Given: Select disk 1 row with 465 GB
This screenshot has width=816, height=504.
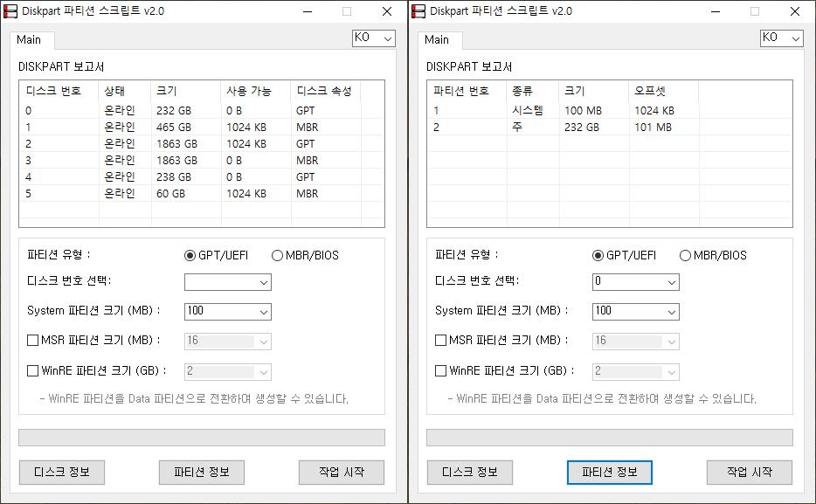Looking at the screenshot, I should click(x=202, y=128).
